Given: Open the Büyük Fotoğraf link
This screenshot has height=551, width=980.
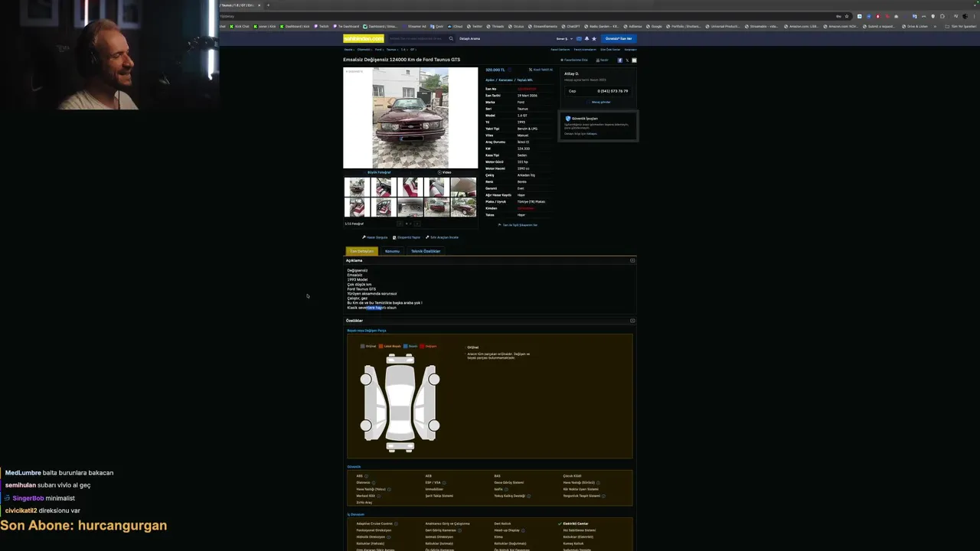Looking at the screenshot, I should 379,172.
